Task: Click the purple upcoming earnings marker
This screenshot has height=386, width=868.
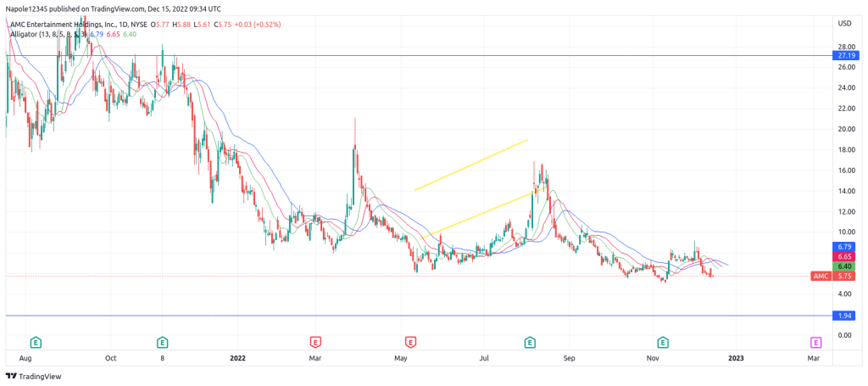Action: pos(815,342)
